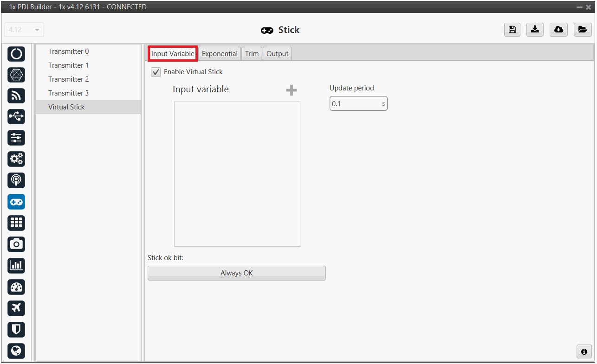Viewport: 597px width, 364px height.
Task: Click the Always OK button
Action: click(236, 273)
